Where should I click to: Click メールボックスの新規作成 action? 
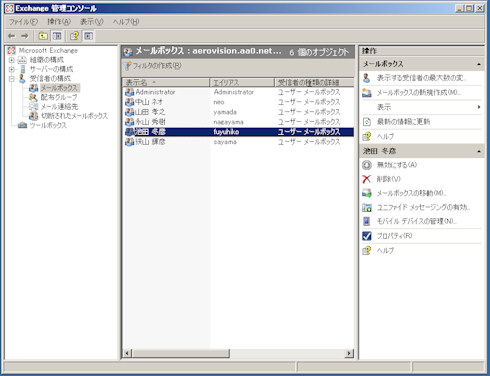418,93
